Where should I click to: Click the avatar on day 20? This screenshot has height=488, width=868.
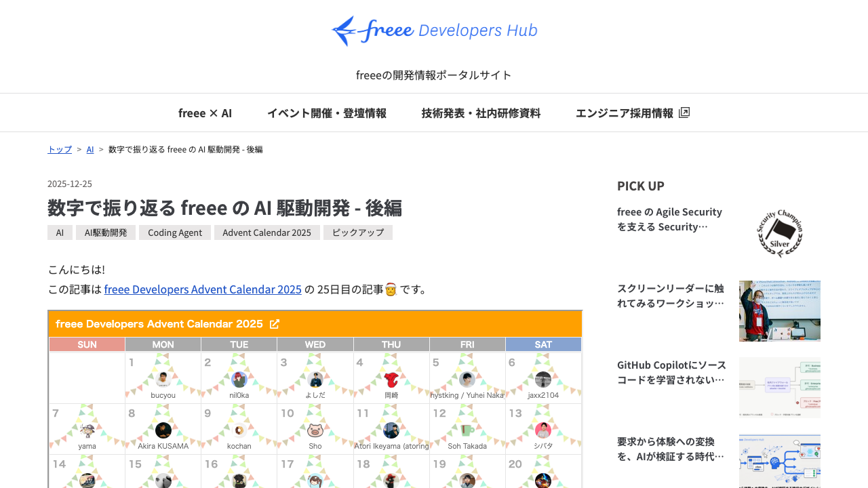542,481
